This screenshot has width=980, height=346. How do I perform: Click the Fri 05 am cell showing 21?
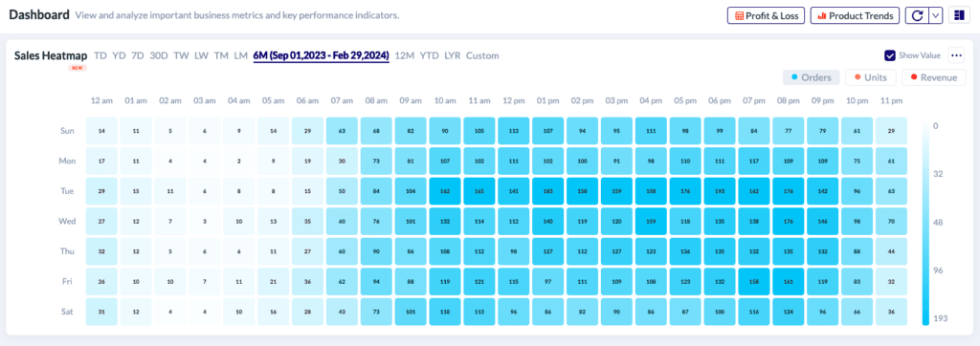click(x=274, y=282)
